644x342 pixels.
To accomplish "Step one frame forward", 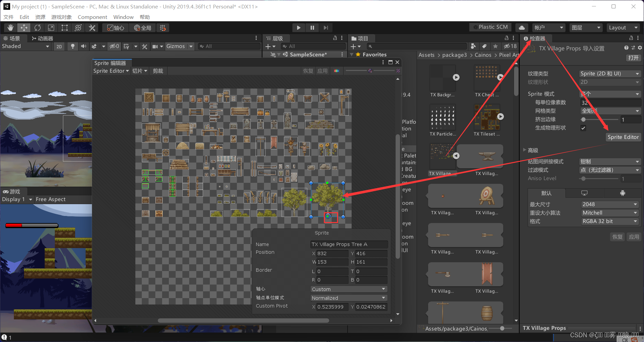I will (326, 28).
